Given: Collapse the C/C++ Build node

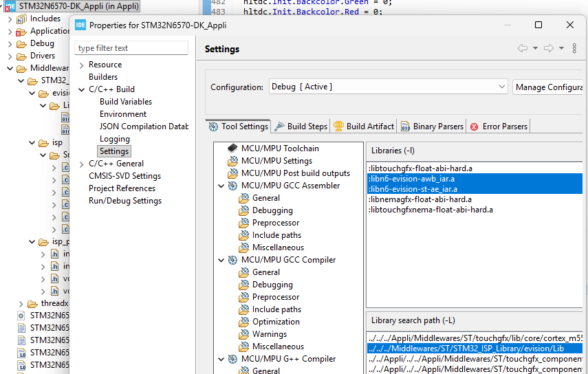Looking at the screenshot, I should 81,90.
